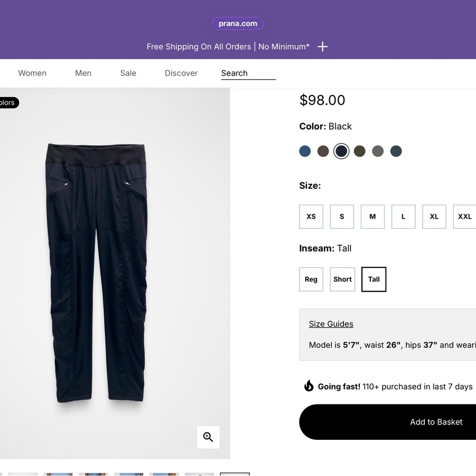476x476 pixels.
Task: Open the Women menu
Action: pos(32,73)
